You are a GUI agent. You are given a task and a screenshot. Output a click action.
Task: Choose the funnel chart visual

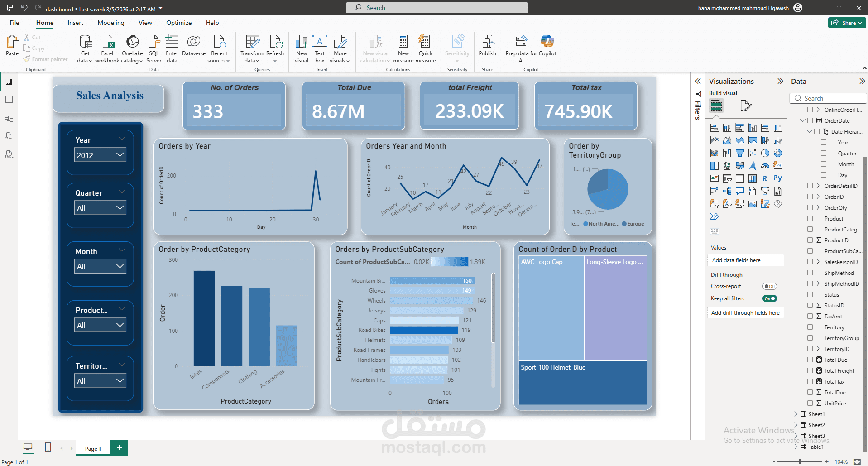(740, 153)
